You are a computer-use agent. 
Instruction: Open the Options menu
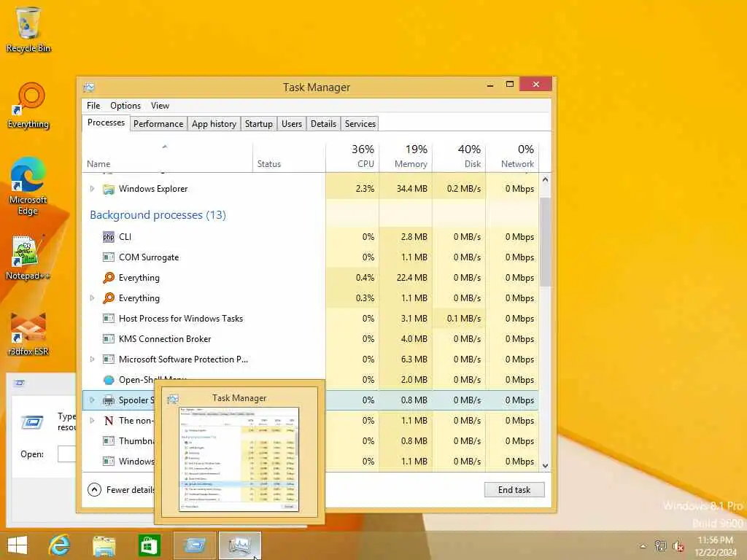(x=125, y=106)
